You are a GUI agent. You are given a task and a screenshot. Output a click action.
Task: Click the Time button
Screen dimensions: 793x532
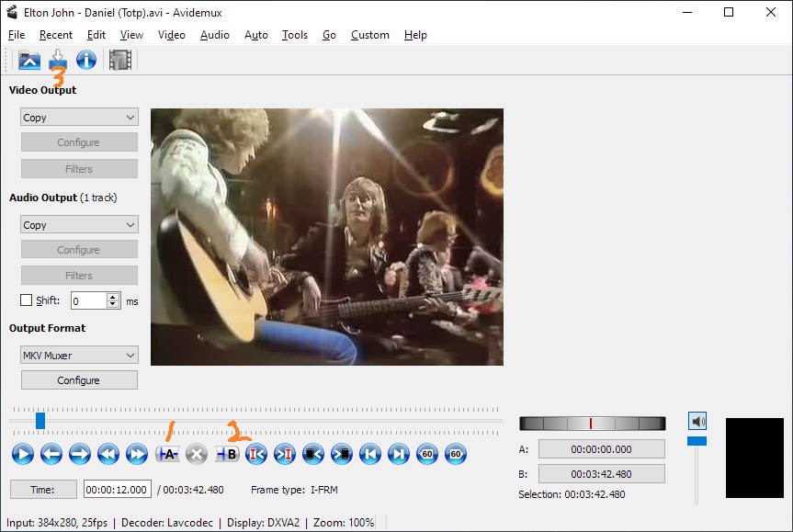43,490
